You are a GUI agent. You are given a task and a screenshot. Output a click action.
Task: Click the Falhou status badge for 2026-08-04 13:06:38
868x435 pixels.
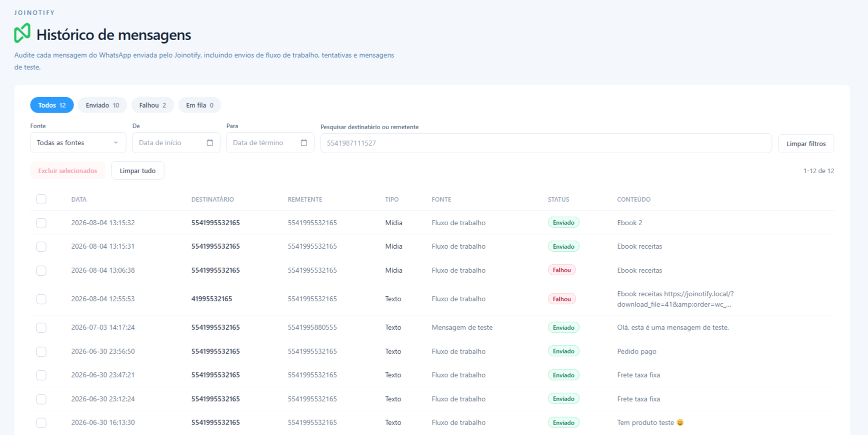click(562, 270)
